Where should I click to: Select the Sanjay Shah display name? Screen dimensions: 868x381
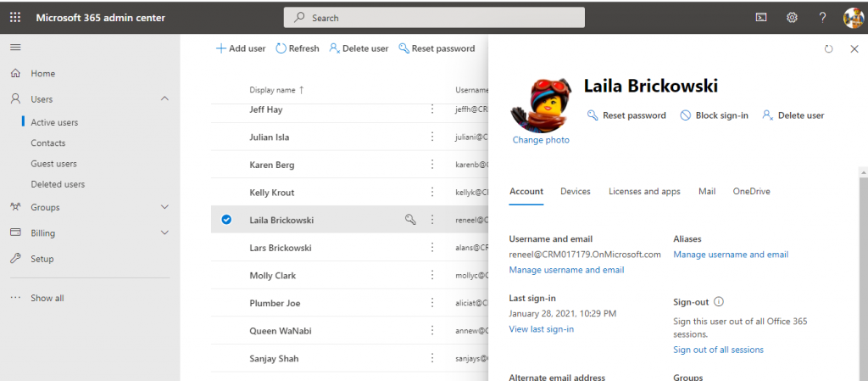[x=274, y=359]
